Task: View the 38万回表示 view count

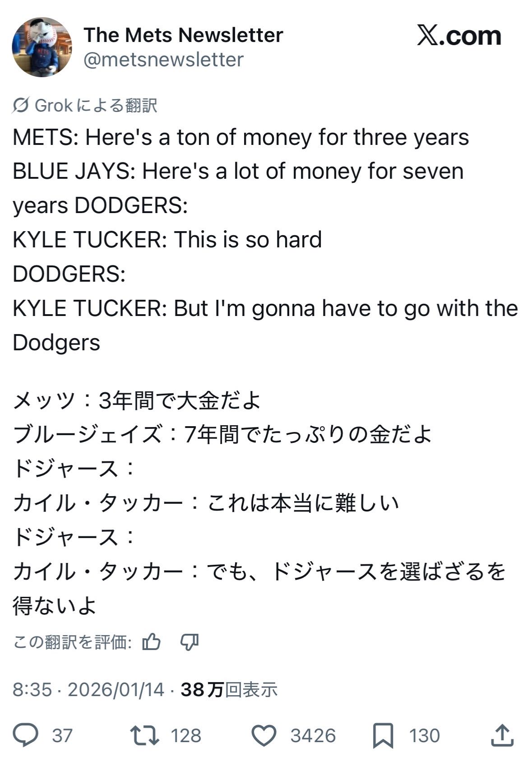Action: pos(229,689)
